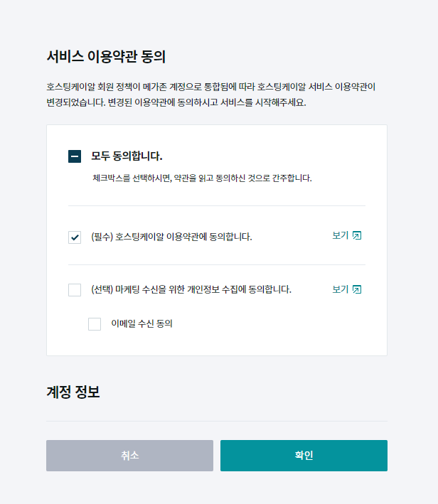
Task: Click the '모두 동의합니다.' label text
Action: [x=127, y=156]
